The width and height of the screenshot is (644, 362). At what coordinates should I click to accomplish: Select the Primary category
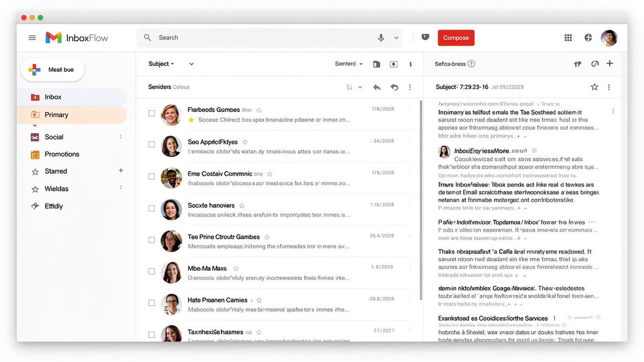tap(72, 115)
